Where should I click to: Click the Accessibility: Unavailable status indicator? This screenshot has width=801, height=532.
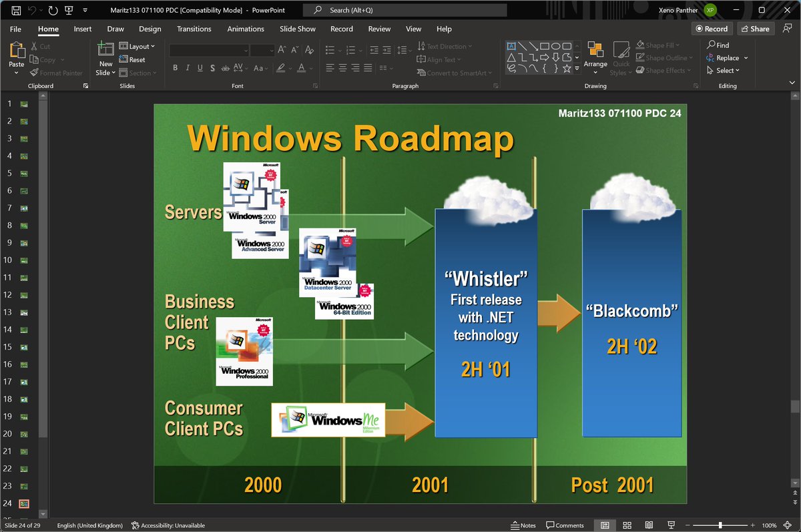[168, 525]
